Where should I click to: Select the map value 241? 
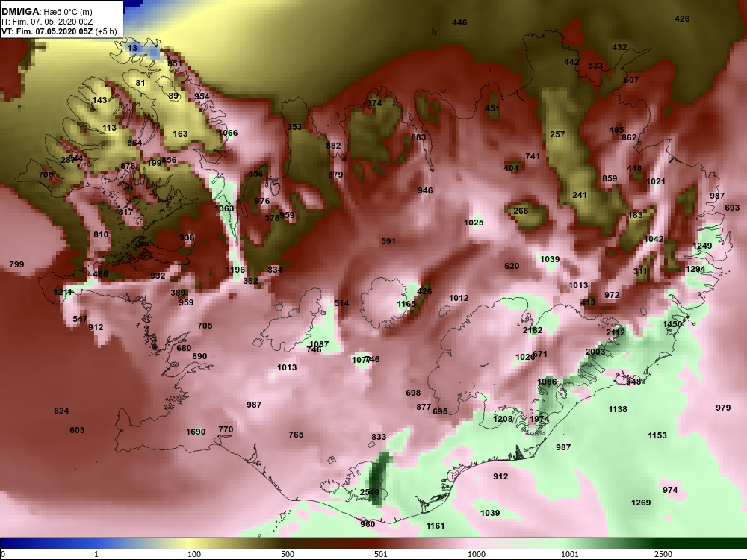(580, 195)
